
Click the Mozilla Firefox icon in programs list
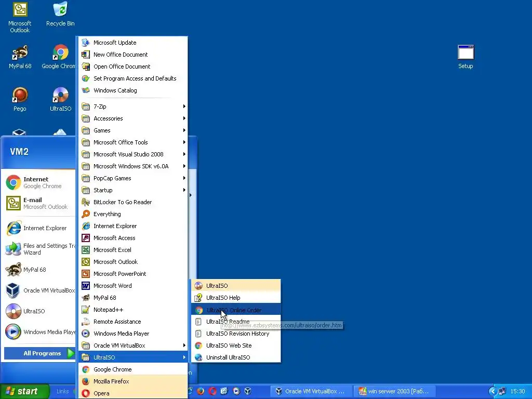pos(86,381)
